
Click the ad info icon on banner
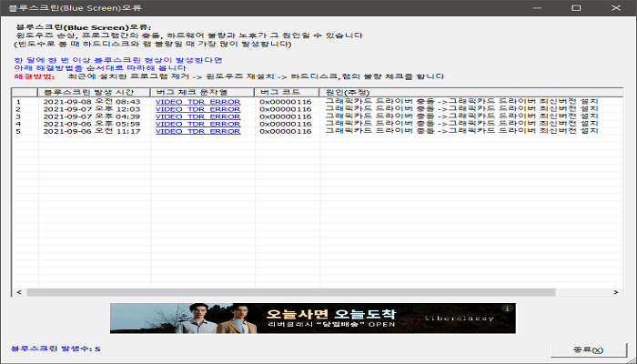click(507, 309)
